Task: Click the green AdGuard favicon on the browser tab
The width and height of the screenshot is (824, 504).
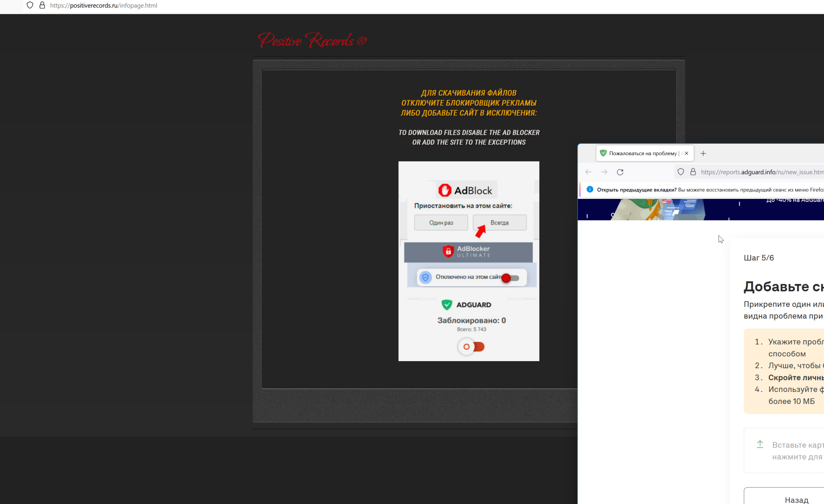Action: [603, 153]
